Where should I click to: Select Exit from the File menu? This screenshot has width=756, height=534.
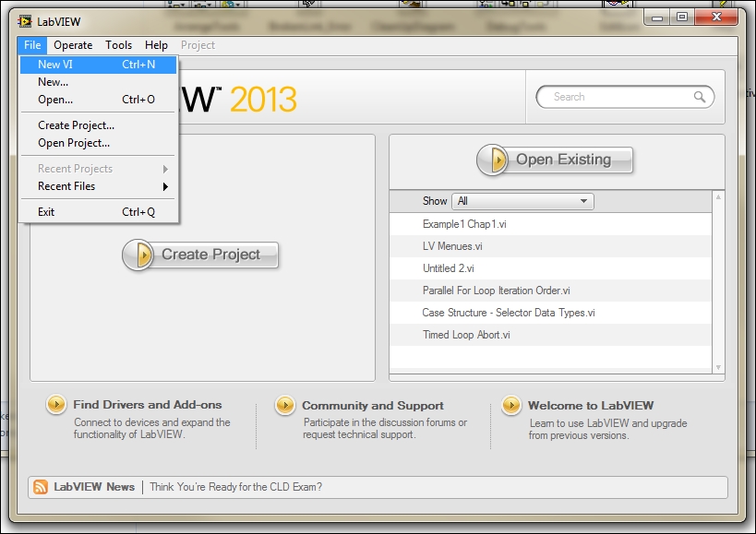(98, 212)
